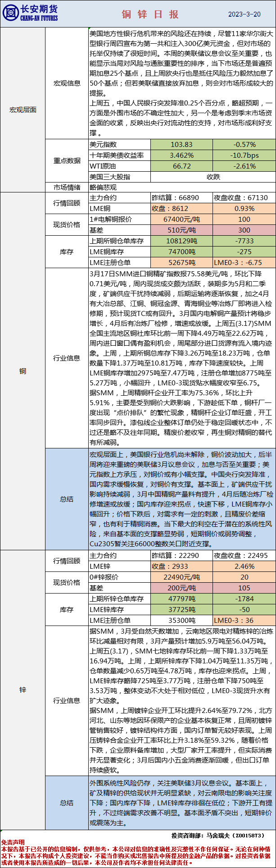The width and height of the screenshot is (276, 868).
Task: Click the -7733 change cell
Action: click(x=244, y=241)
